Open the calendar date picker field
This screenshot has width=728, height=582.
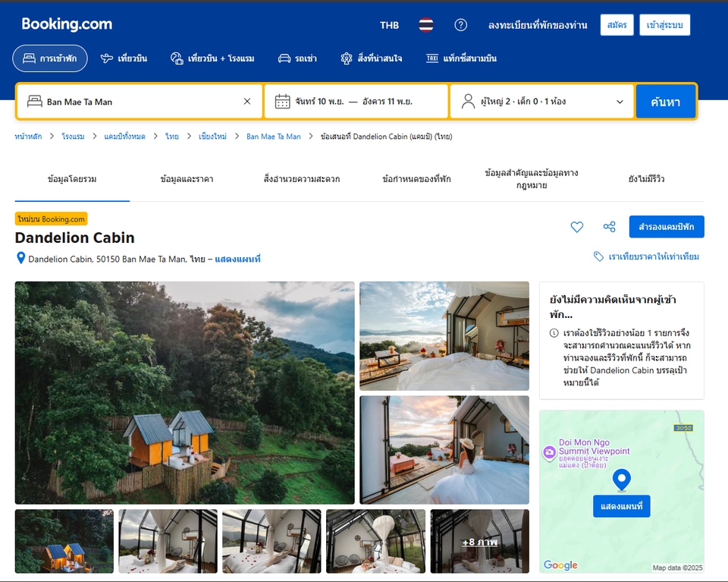[356, 102]
